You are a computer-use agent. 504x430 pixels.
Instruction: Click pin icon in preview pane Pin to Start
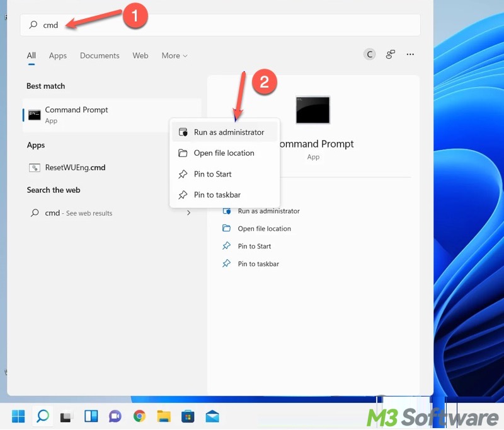click(226, 246)
